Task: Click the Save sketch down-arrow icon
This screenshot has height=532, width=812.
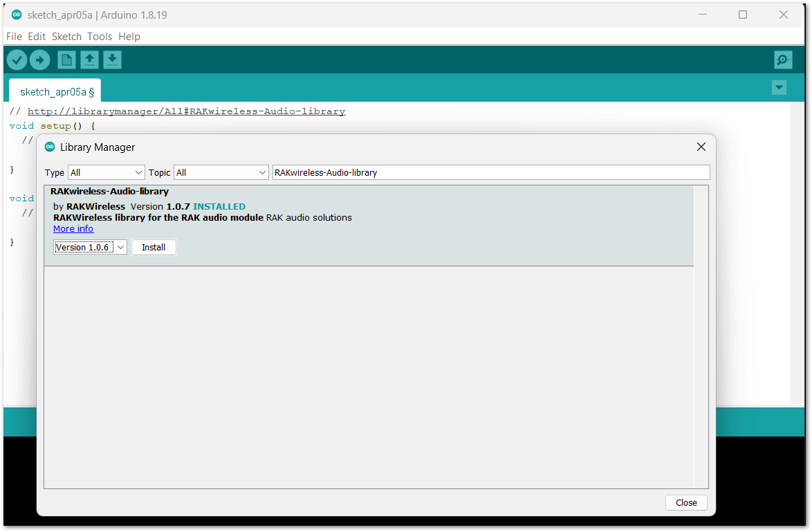Action: [x=112, y=60]
